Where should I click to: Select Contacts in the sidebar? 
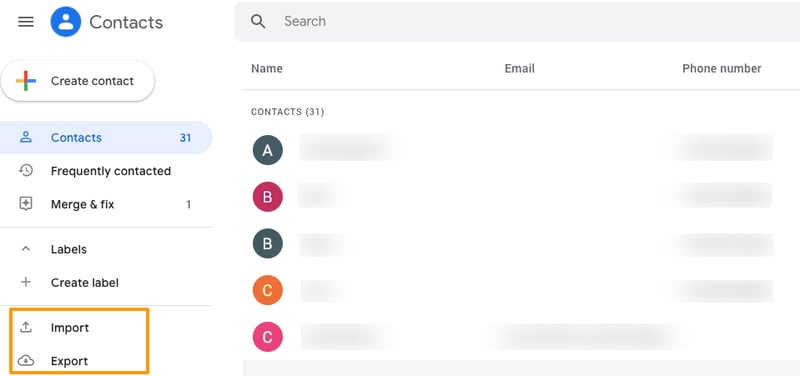click(x=106, y=138)
